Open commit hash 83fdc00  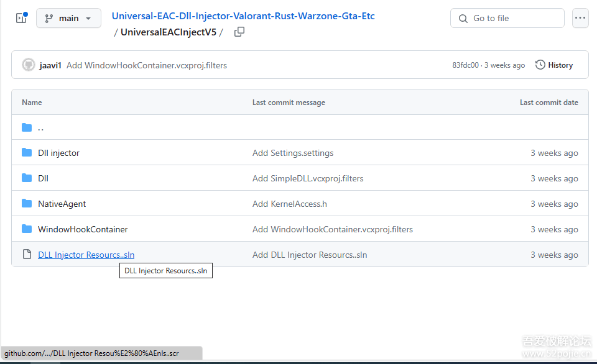465,65
